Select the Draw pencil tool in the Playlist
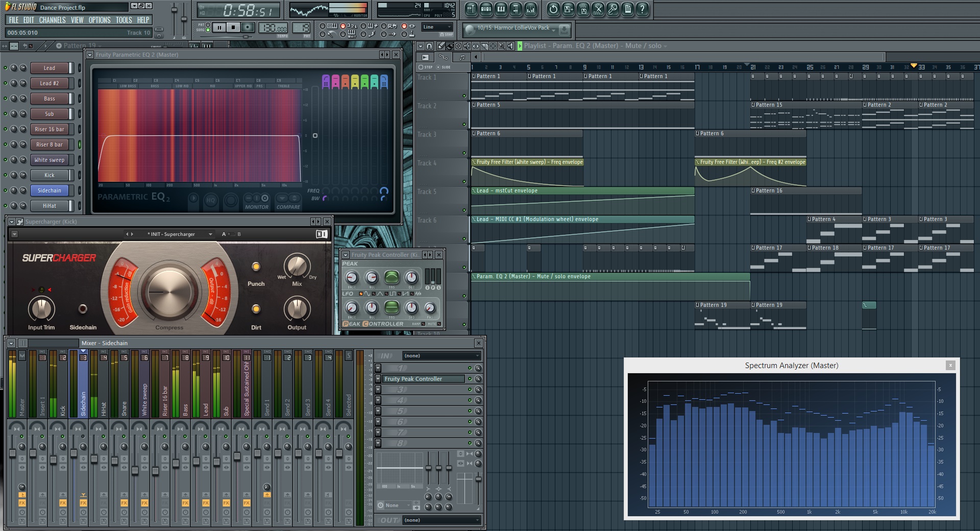This screenshot has height=531, width=980. click(x=442, y=46)
